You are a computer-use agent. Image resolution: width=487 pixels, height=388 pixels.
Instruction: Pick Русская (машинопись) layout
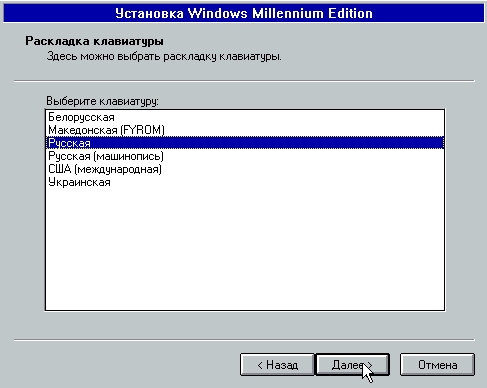pyautogui.click(x=245, y=156)
